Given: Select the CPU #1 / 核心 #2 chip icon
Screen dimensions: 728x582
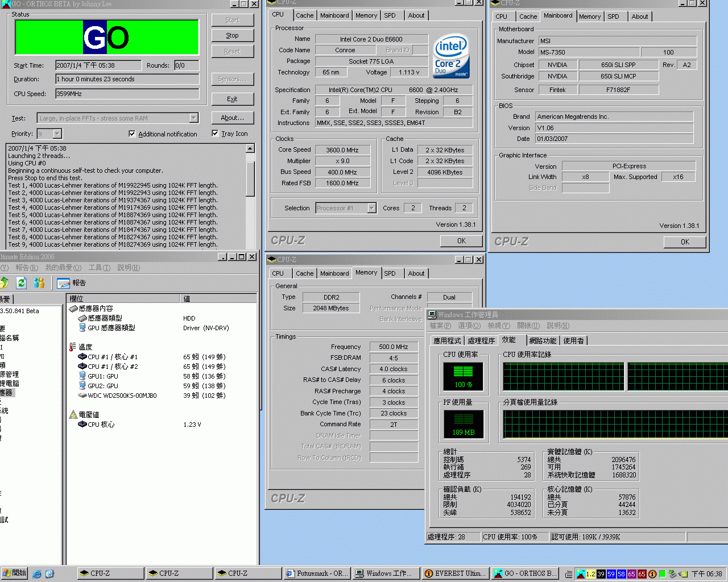Looking at the screenshot, I should click(x=82, y=367).
